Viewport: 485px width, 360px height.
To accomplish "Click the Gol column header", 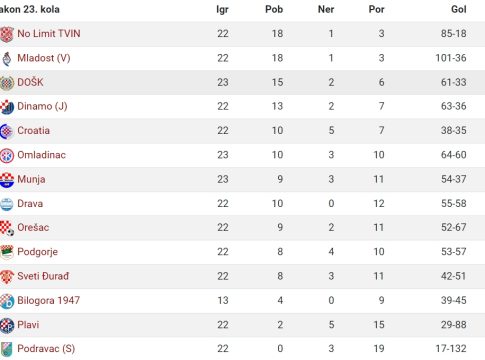I will (x=459, y=9).
